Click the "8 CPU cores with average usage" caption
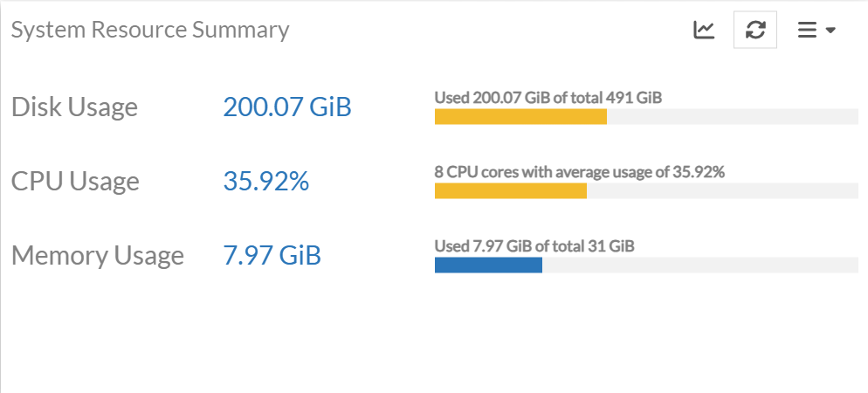 pyautogui.click(x=580, y=172)
